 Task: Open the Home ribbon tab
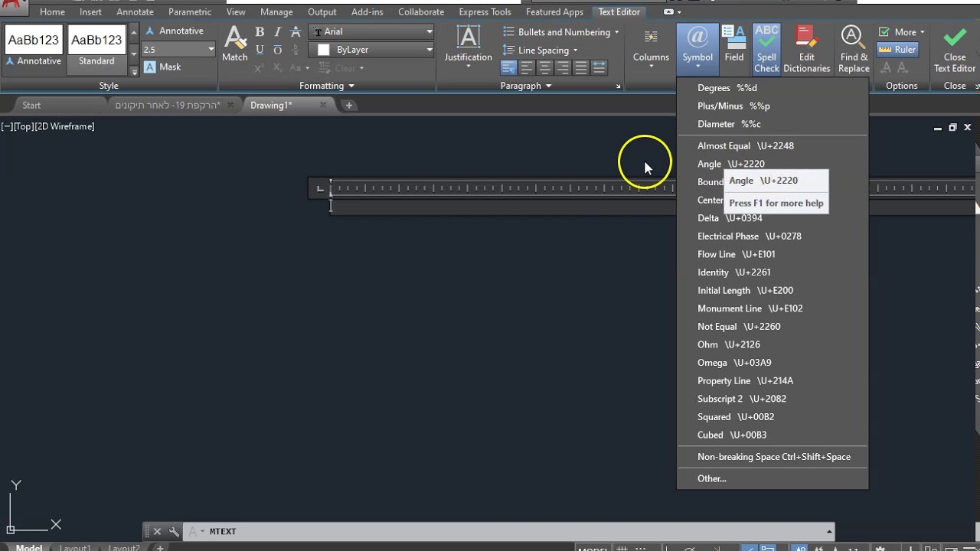pos(52,11)
